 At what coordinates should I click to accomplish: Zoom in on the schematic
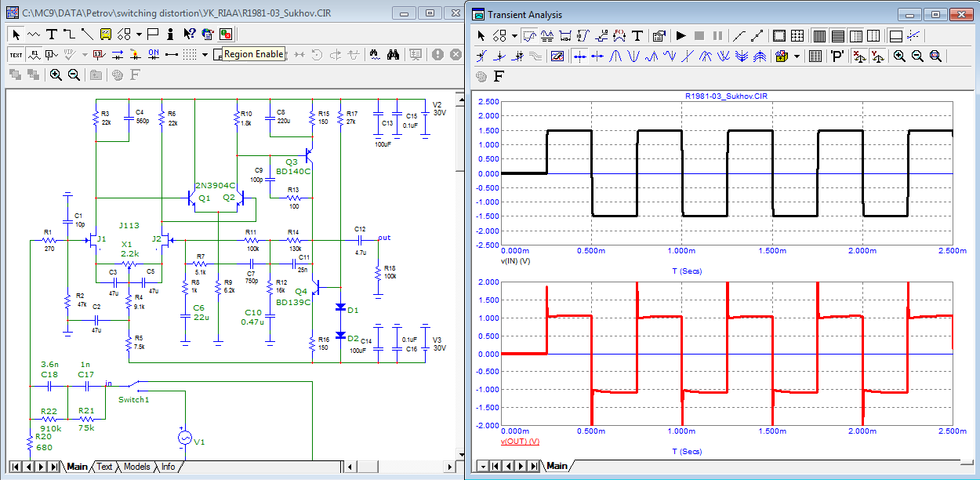point(56,75)
